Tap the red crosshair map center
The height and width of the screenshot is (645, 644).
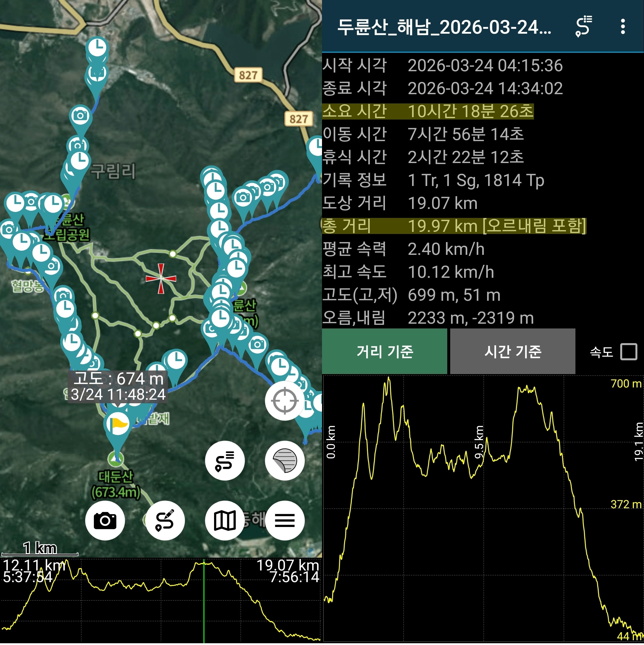[161, 279]
